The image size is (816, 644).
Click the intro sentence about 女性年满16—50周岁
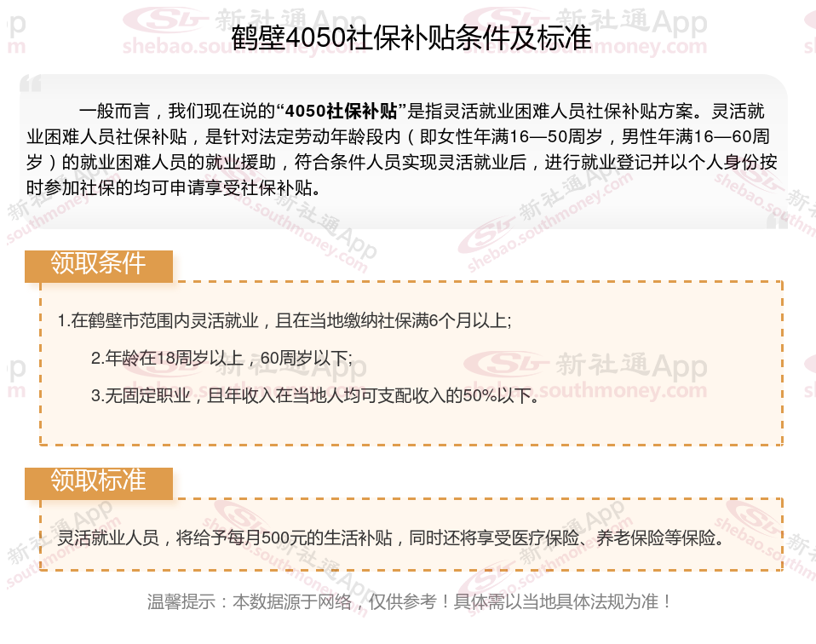click(511, 136)
